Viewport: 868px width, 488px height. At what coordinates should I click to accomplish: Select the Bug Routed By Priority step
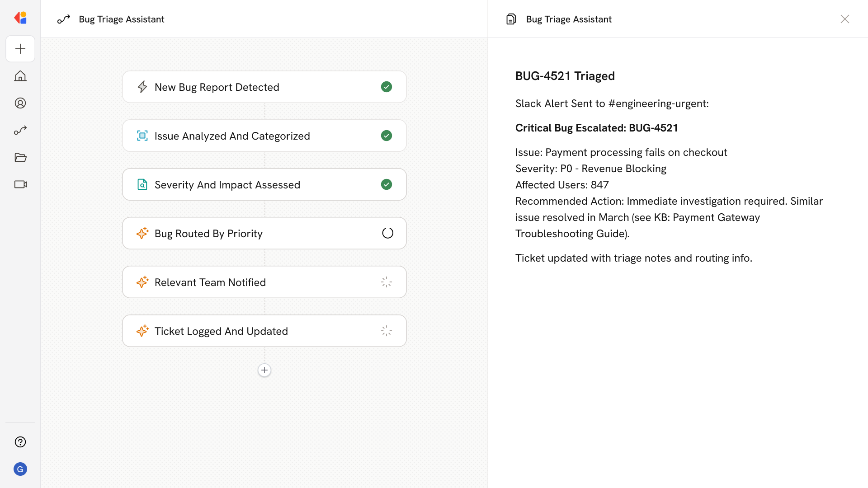[264, 233]
